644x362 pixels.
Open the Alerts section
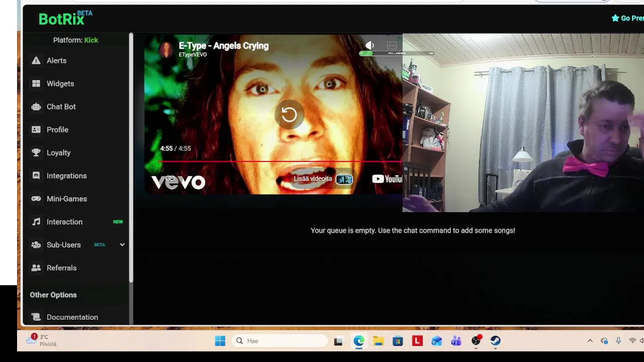pyautogui.click(x=56, y=60)
